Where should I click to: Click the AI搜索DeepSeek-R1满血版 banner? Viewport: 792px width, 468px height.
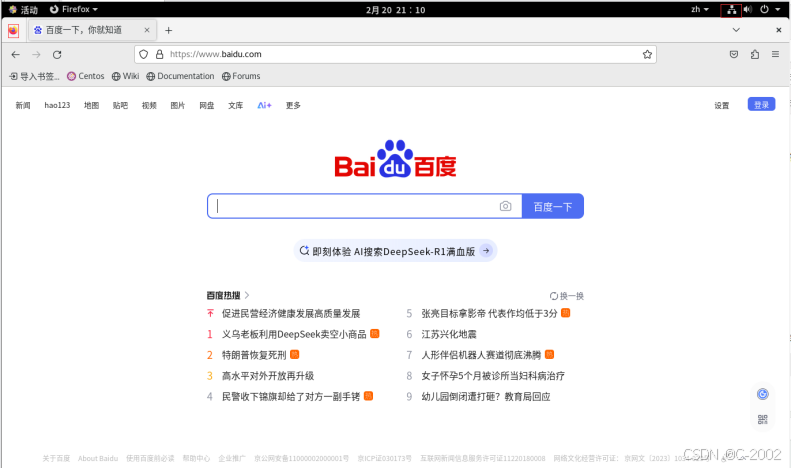click(395, 251)
